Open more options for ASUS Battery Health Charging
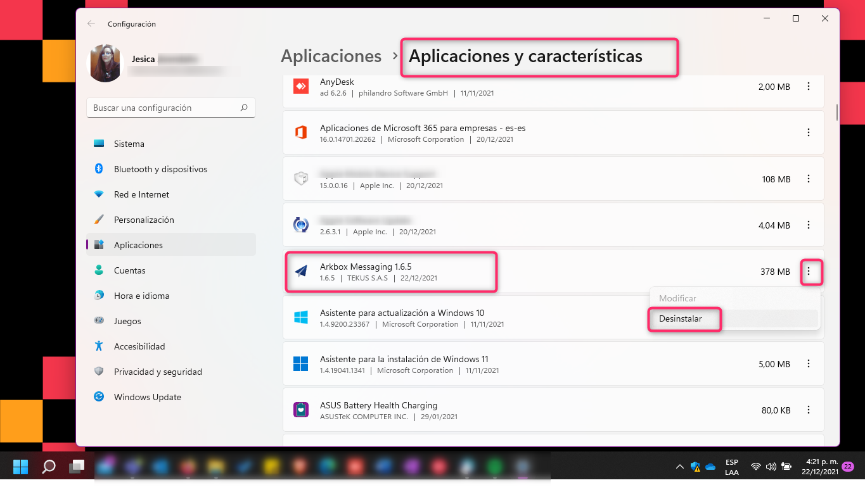 tap(809, 410)
